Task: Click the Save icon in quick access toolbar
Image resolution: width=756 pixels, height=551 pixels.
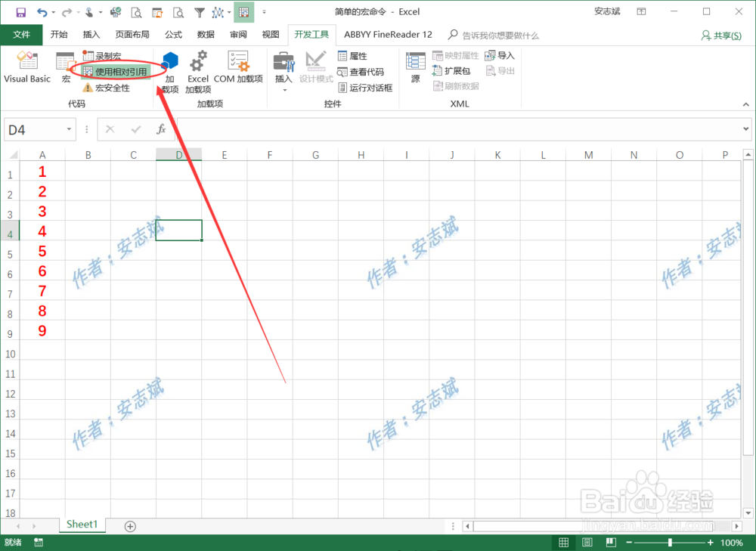Action: (x=20, y=13)
